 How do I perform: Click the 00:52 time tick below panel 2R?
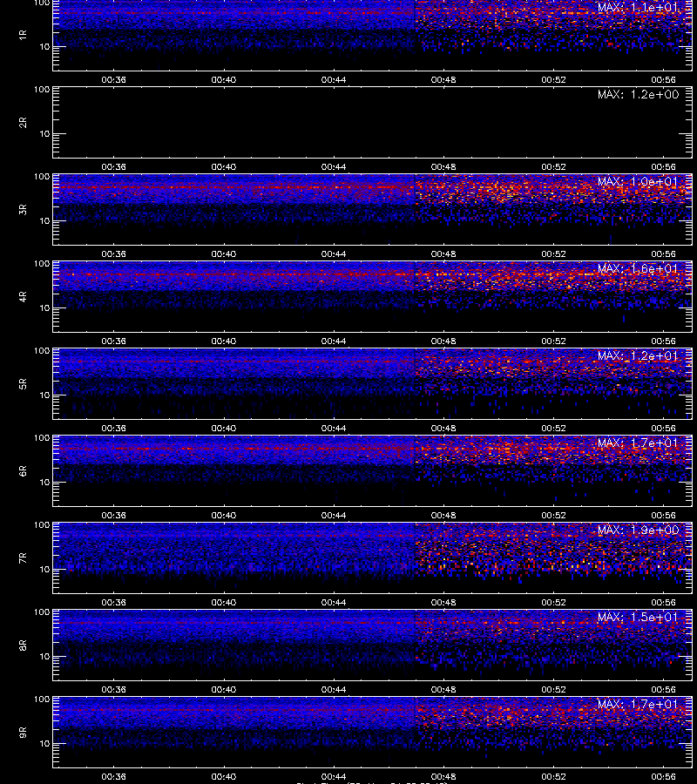[553, 166]
